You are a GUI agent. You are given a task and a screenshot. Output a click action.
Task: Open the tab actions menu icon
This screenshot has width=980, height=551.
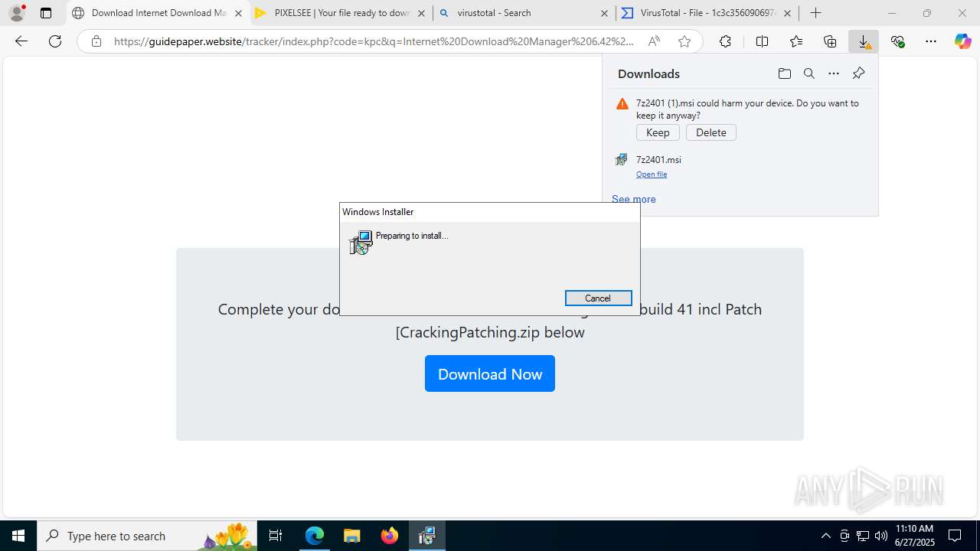click(x=46, y=13)
